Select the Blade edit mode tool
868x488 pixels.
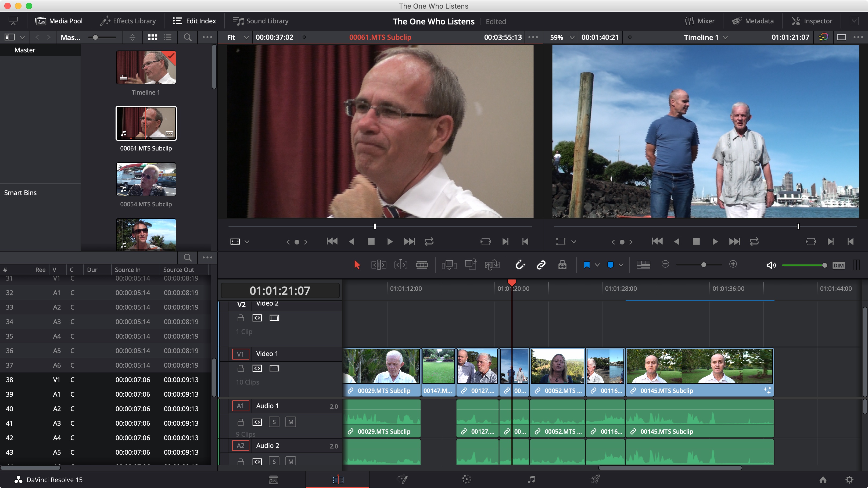pos(422,265)
